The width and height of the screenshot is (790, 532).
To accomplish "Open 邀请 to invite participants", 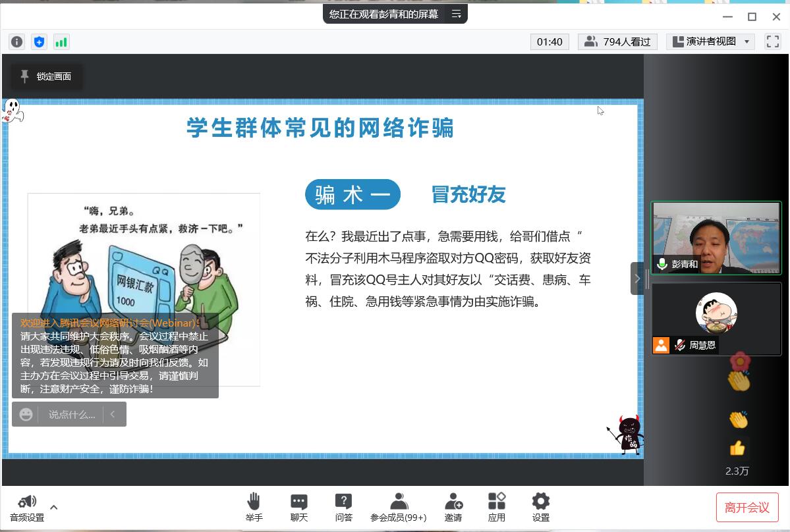I will point(453,507).
